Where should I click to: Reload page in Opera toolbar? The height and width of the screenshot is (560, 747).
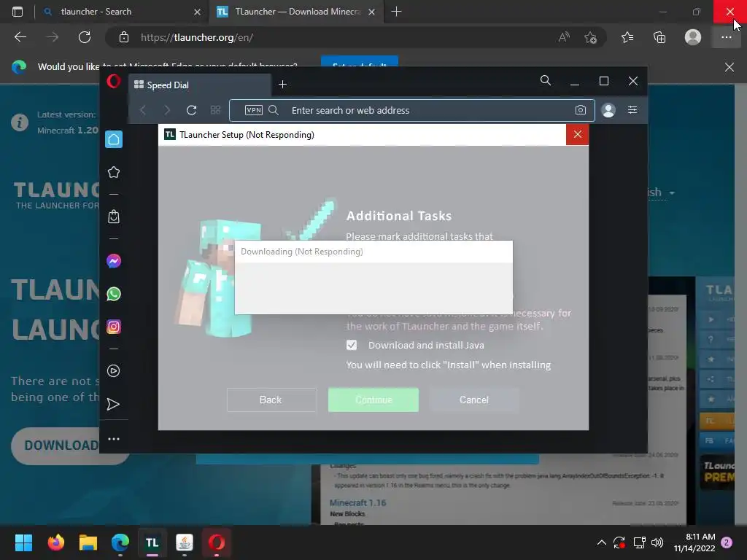(192, 111)
